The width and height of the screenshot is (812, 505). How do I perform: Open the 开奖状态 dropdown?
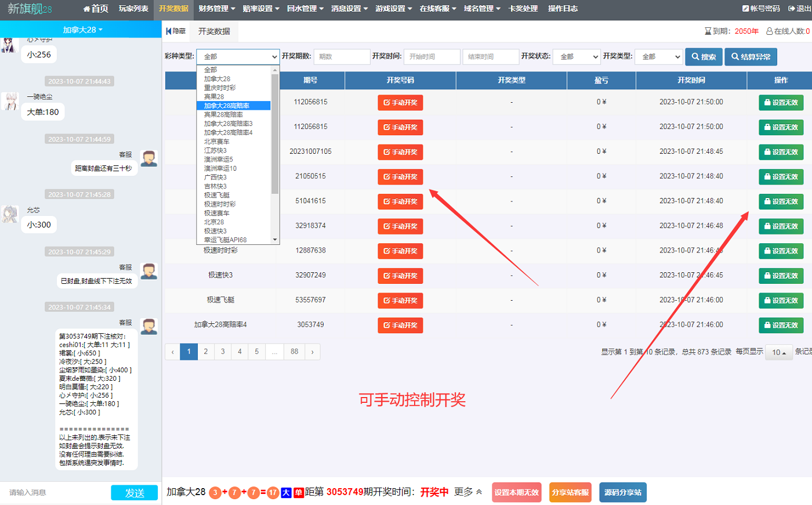[576, 57]
